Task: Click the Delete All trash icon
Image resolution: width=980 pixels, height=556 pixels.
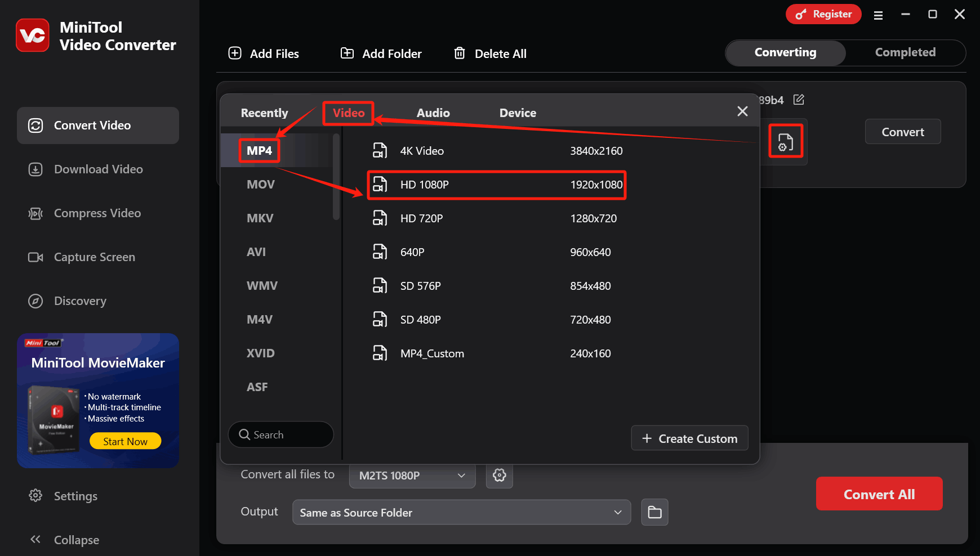Action: pyautogui.click(x=460, y=53)
